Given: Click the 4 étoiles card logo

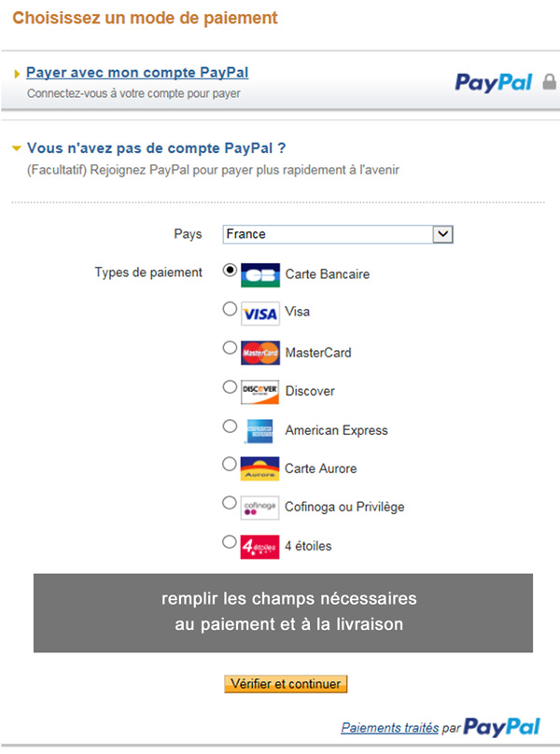Looking at the screenshot, I should point(259,547).
